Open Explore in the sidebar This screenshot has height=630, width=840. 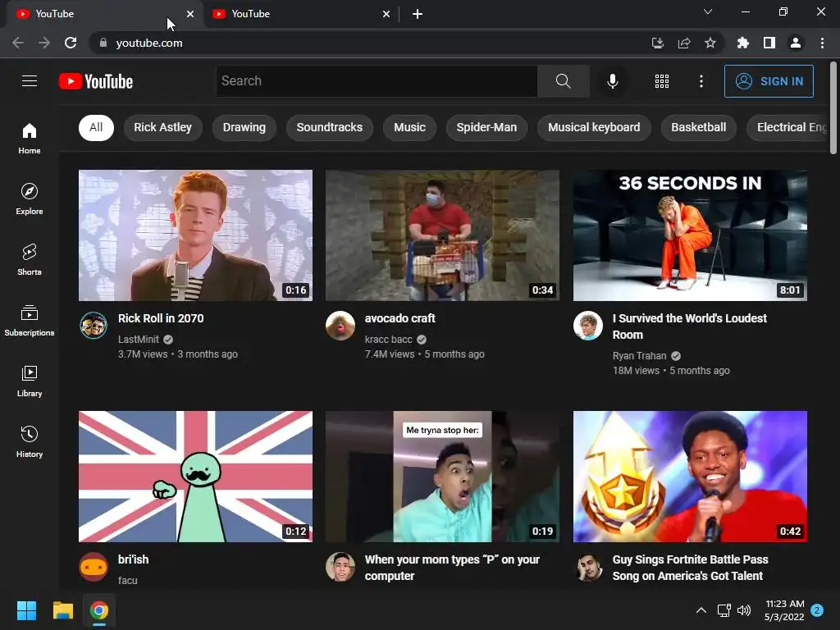tap(30, 199)
